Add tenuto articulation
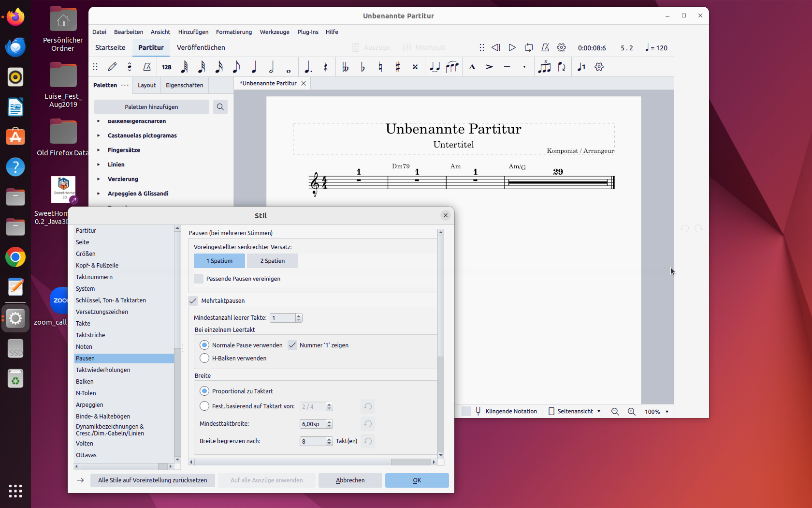 pos(507,67)
